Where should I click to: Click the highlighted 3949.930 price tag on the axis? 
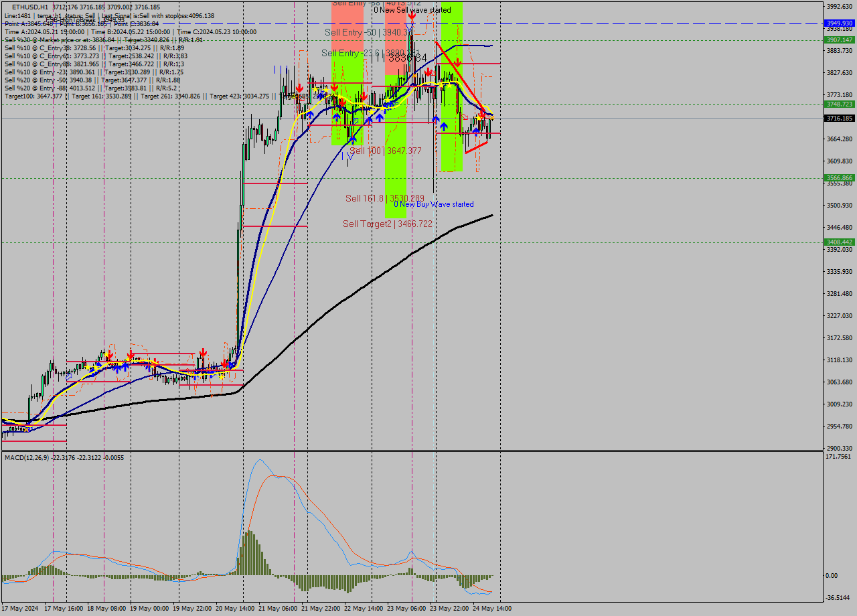pos(839,22)
